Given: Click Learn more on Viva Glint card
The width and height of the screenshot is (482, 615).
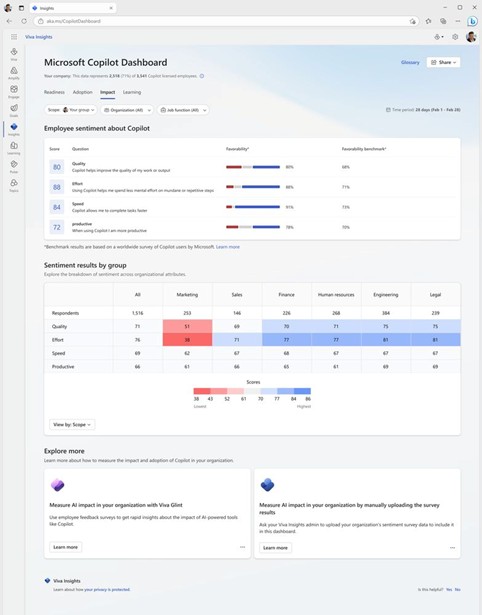Looking at the screenshot, I should pos(65,547).
